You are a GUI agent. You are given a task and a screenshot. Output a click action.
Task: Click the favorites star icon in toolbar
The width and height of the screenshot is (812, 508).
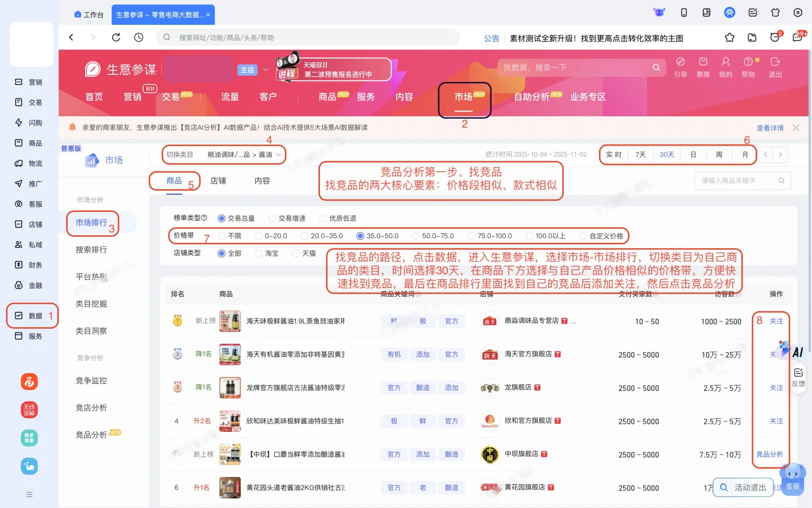(729, 38)
